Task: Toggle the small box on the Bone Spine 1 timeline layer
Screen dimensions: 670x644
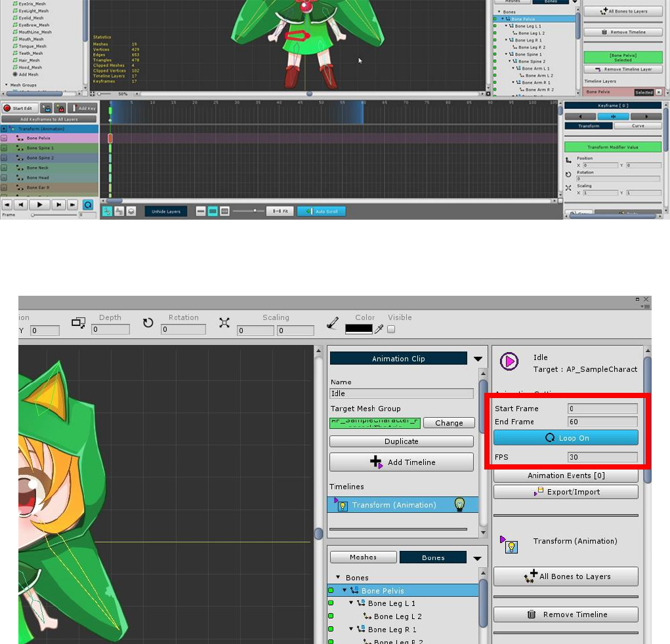Action: click(x=4, y=148)
